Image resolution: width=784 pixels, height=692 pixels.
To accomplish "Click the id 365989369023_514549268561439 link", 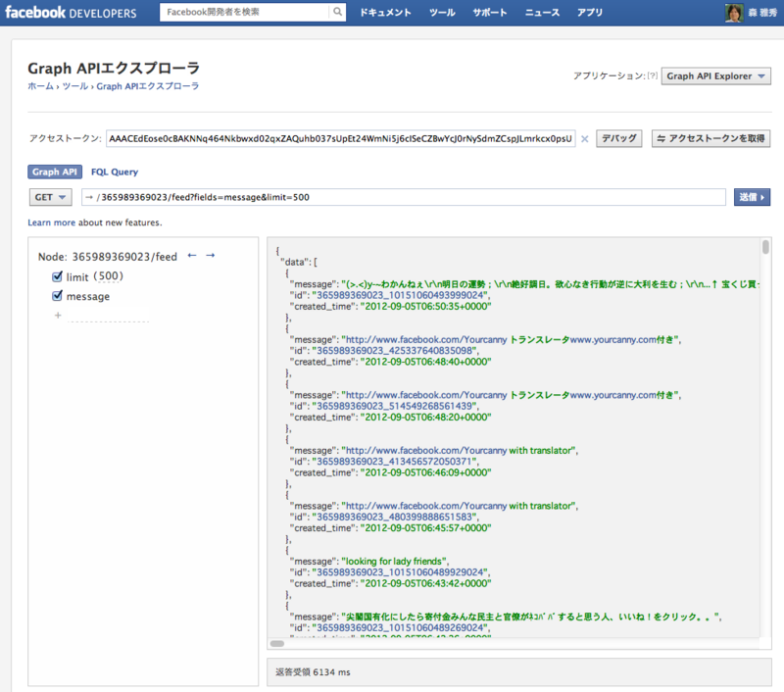I will 395,407.
